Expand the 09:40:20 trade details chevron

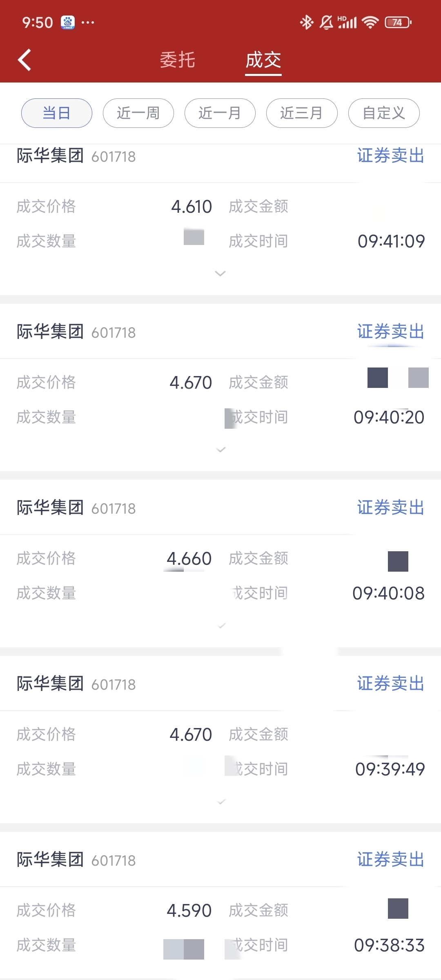pos(221,450)
